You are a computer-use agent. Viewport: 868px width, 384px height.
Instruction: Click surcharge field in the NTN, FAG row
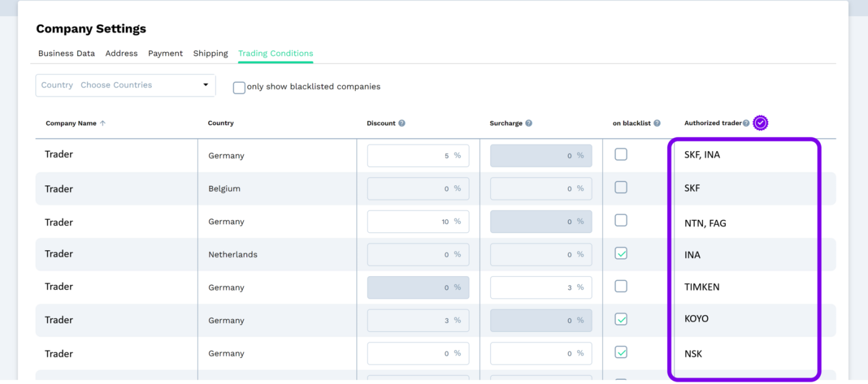tap(541, 222)
